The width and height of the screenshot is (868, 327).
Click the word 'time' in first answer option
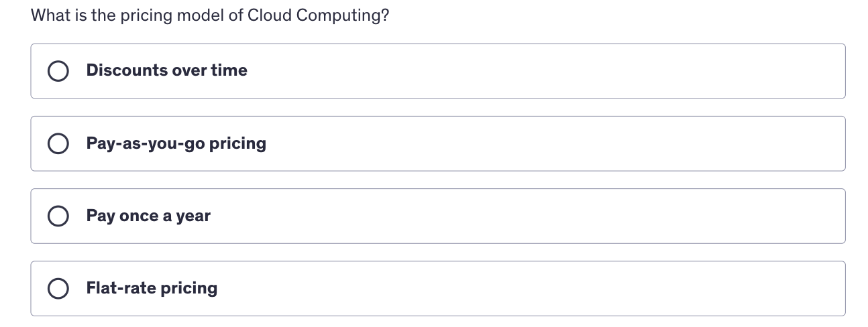coord(229,70)
